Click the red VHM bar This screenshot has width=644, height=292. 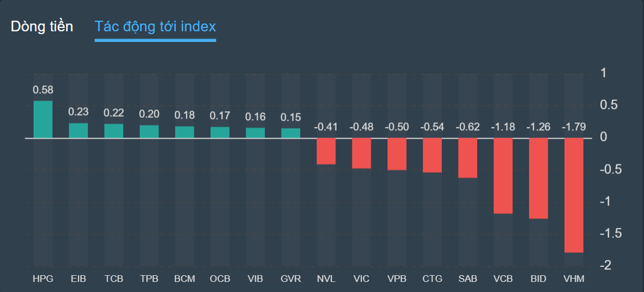(x=574, y=195)
